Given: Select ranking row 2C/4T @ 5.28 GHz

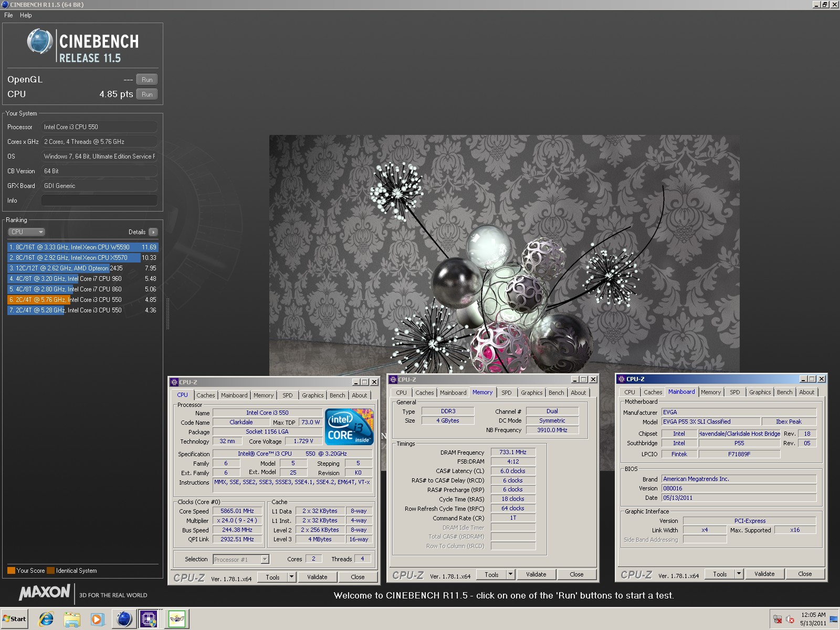Looking at the screenshot, I should point(82,310).
